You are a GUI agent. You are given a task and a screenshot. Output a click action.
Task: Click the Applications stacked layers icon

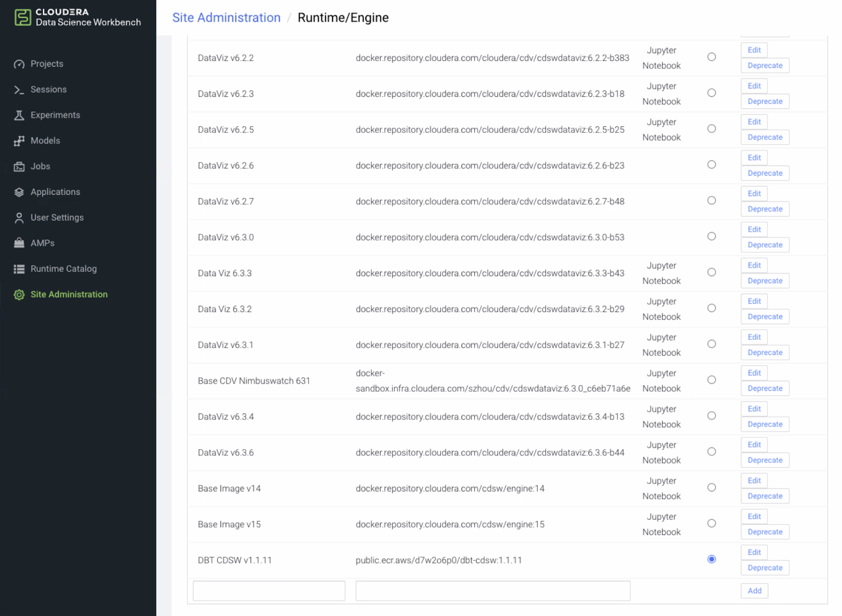click(19, 192)
